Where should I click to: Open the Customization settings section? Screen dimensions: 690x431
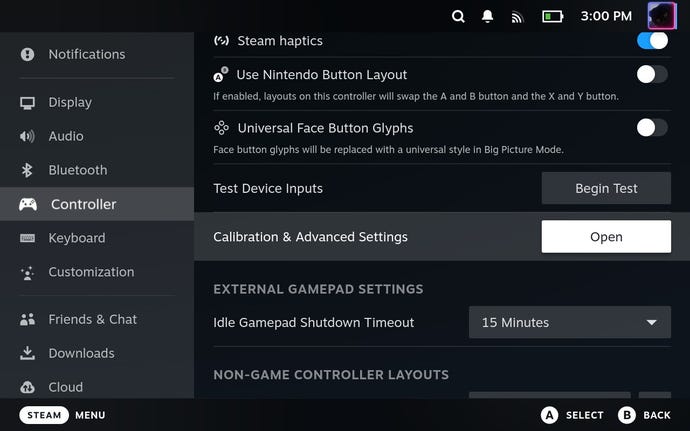[x=90, y=272]
